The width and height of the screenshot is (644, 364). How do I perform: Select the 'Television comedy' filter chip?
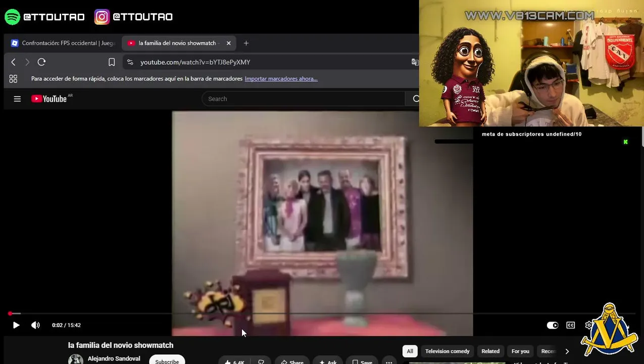[x=447, y=351]
